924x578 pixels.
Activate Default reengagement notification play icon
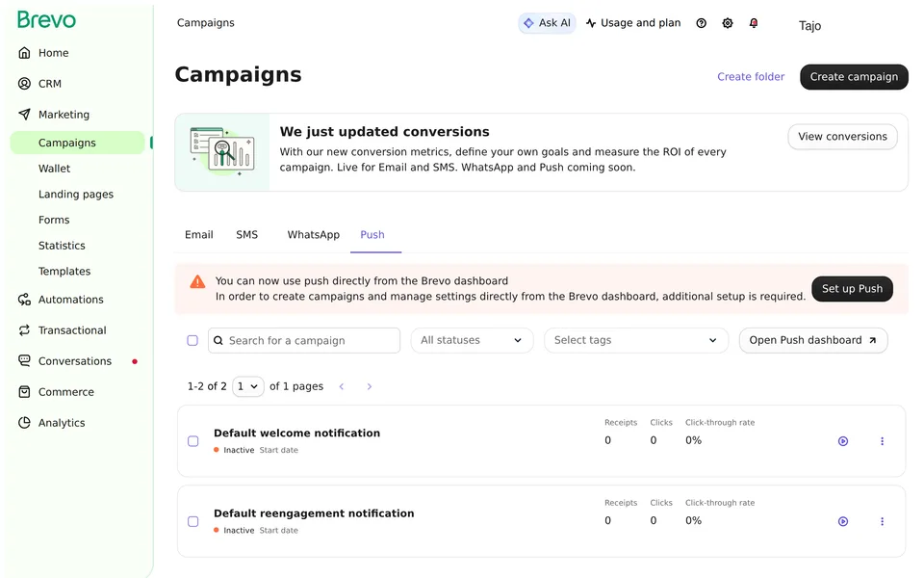(843, 521)
